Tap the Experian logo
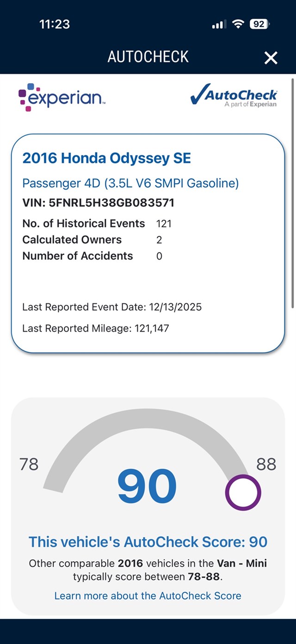296x644 pixels. [62, 97]
